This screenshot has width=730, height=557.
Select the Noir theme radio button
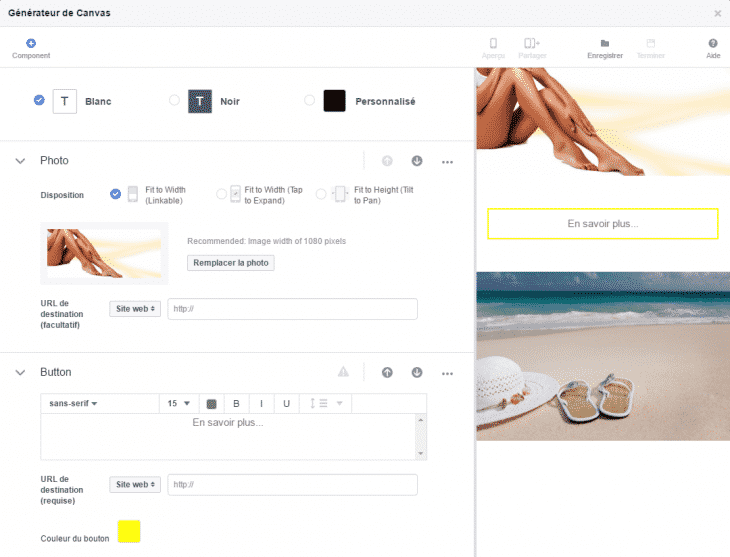tap(175, 100)
